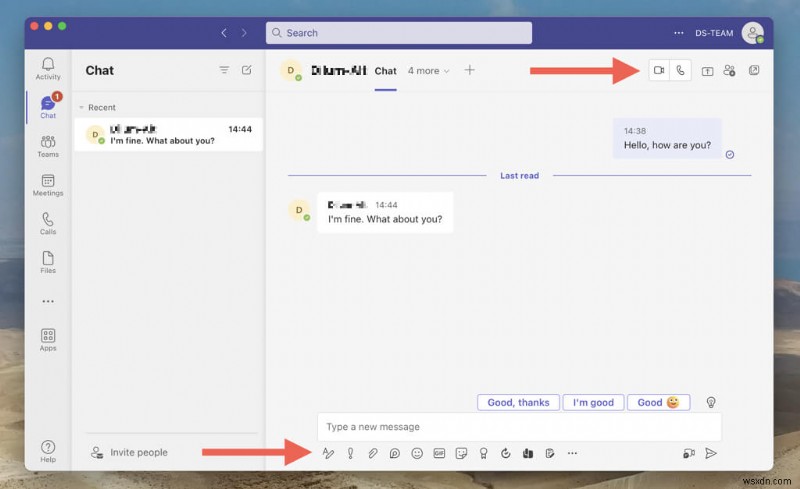Go back with the left arrow
The height and width of the screenshot is (489, 800).
pos(224,33)
